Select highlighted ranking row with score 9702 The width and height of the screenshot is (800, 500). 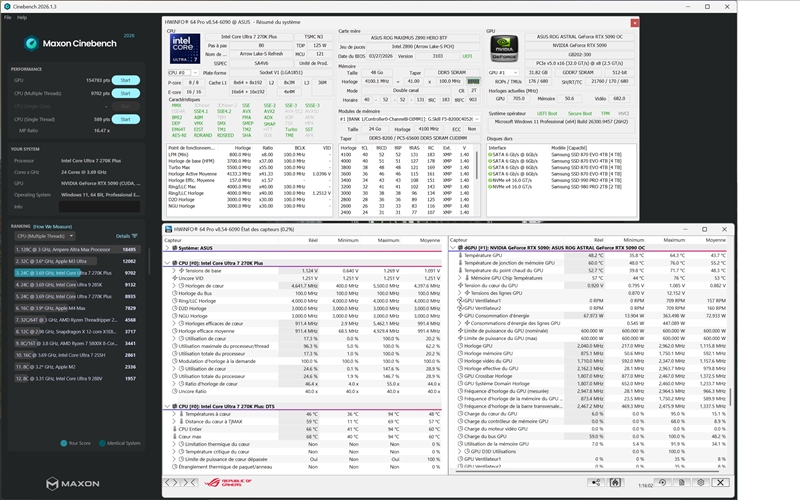coord(76,273)
